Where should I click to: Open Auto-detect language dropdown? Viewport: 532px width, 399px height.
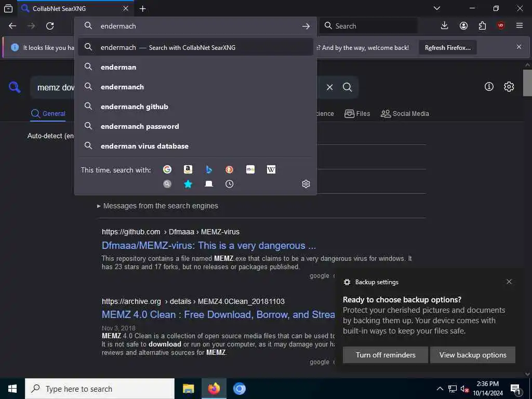pos(51,136)
